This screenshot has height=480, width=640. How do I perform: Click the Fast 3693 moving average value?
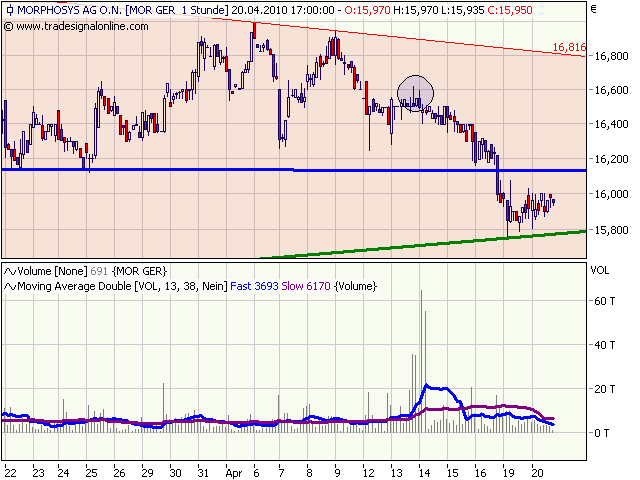(254, 286)
